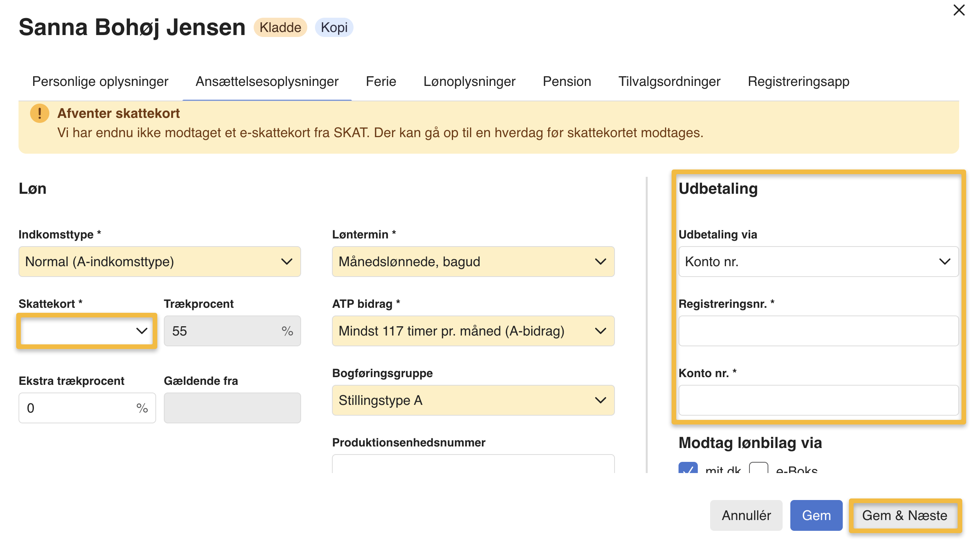Open the Indkomsttype dropdown
The width and height of the screenshot is (980, 547).
click(x=160, y=262)
